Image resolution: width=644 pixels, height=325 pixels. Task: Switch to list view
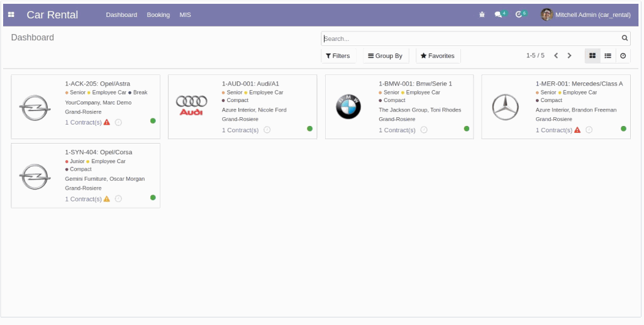click(608, 55)
